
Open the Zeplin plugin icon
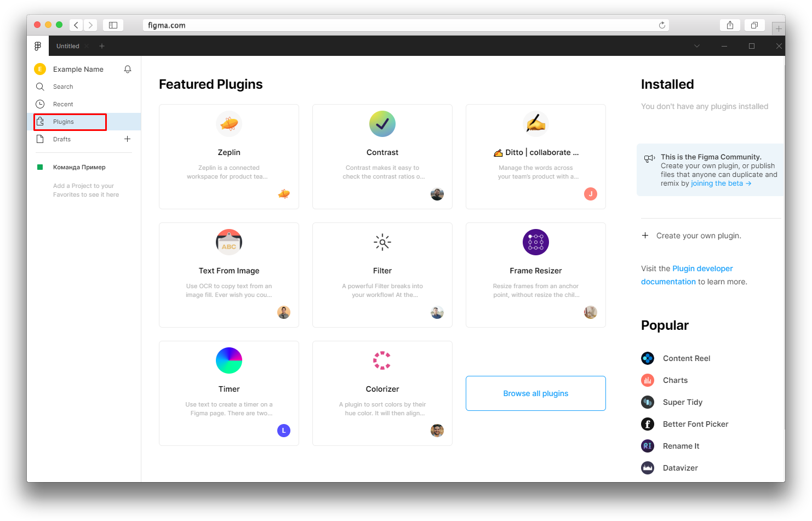(229, 124)
